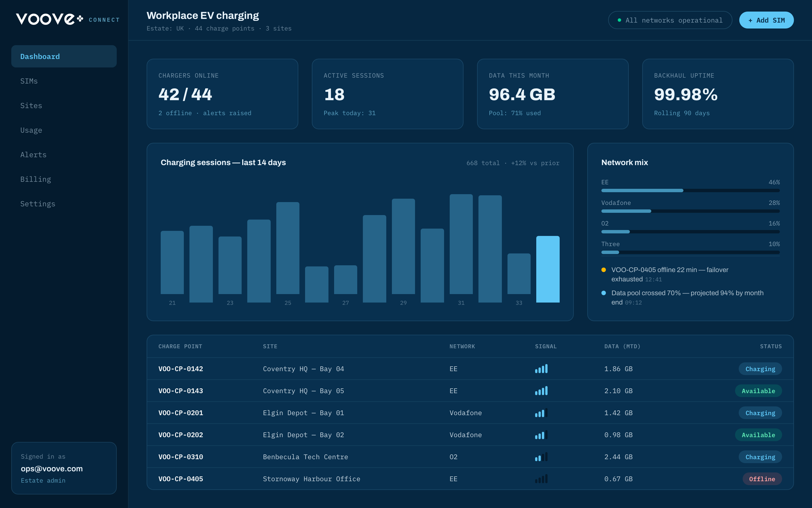Select the chart bar labeled 25
This screenshot has height=508, width=812.
(288, 248)
